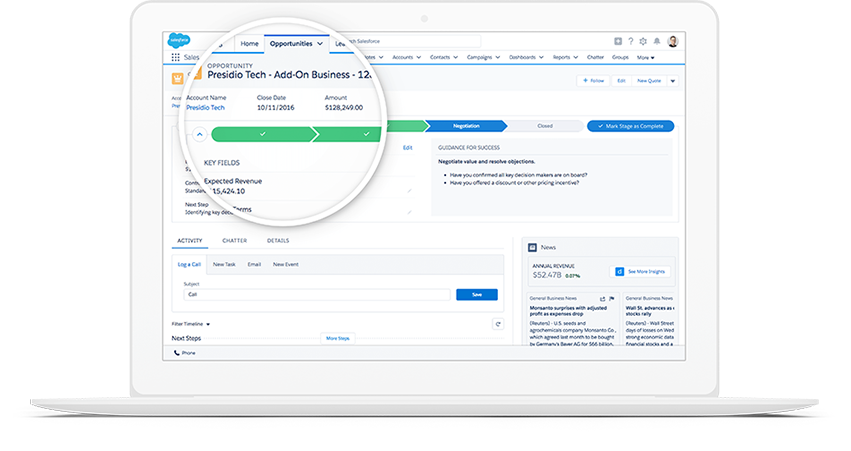
Task: Open the Setup gear icon
Action: [x=643, y=41]
